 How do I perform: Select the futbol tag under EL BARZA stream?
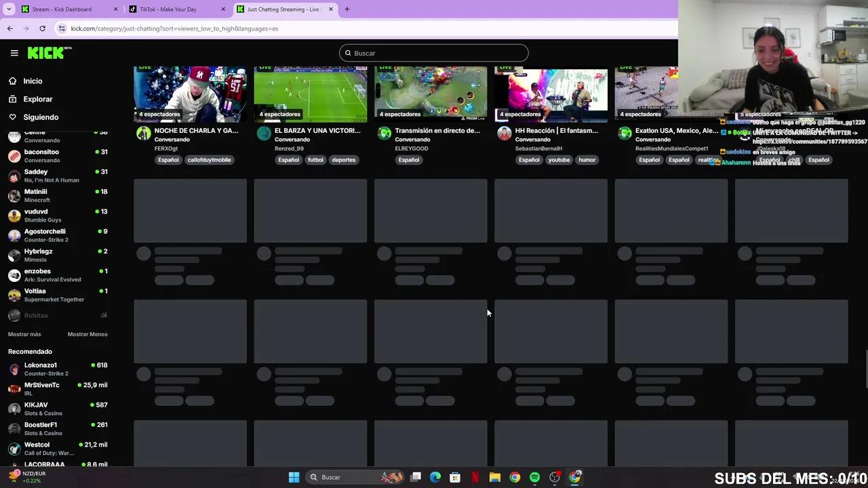point(315,160)
